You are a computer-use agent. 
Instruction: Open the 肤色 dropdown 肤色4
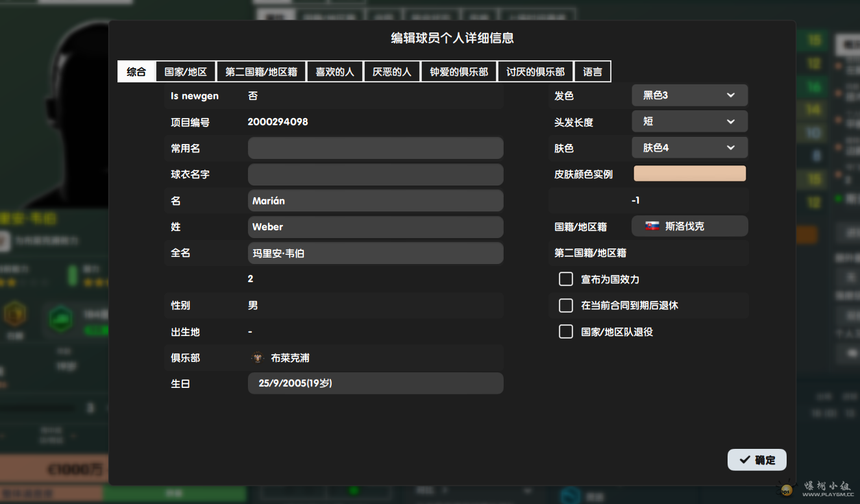click(x=689, y=148)
